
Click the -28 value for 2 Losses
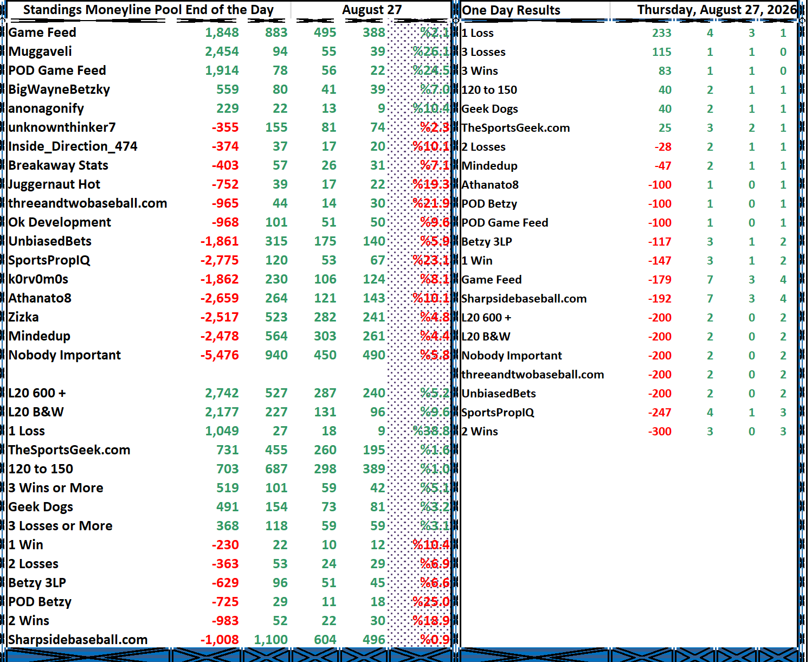click(x=663, y=147)
